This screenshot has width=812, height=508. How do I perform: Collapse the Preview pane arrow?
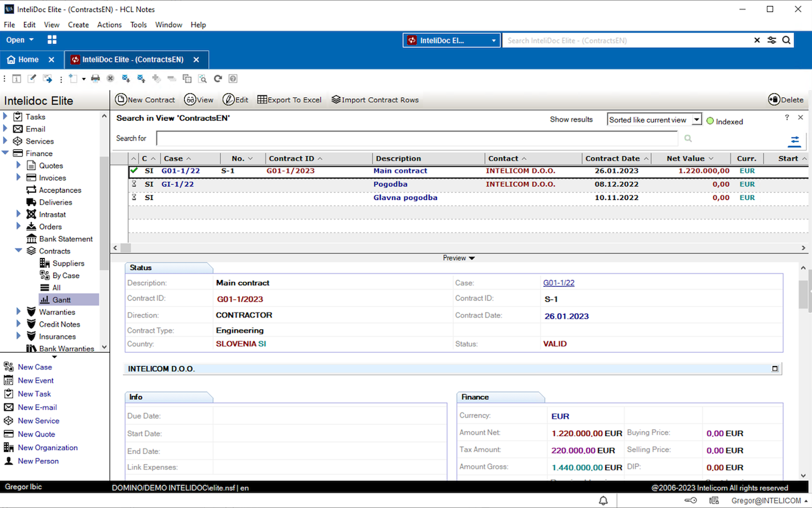click(472, 258)
